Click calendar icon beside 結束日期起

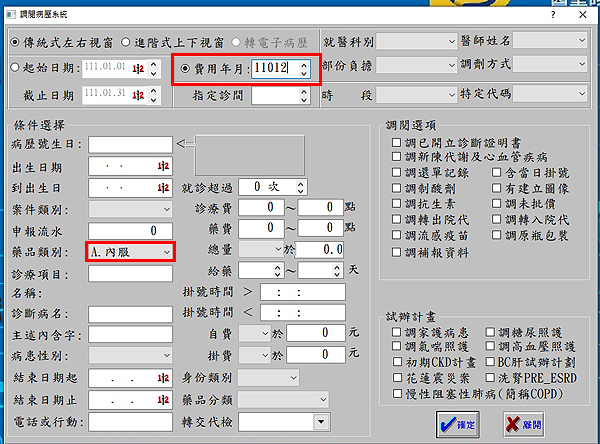[x=162, y=380]
